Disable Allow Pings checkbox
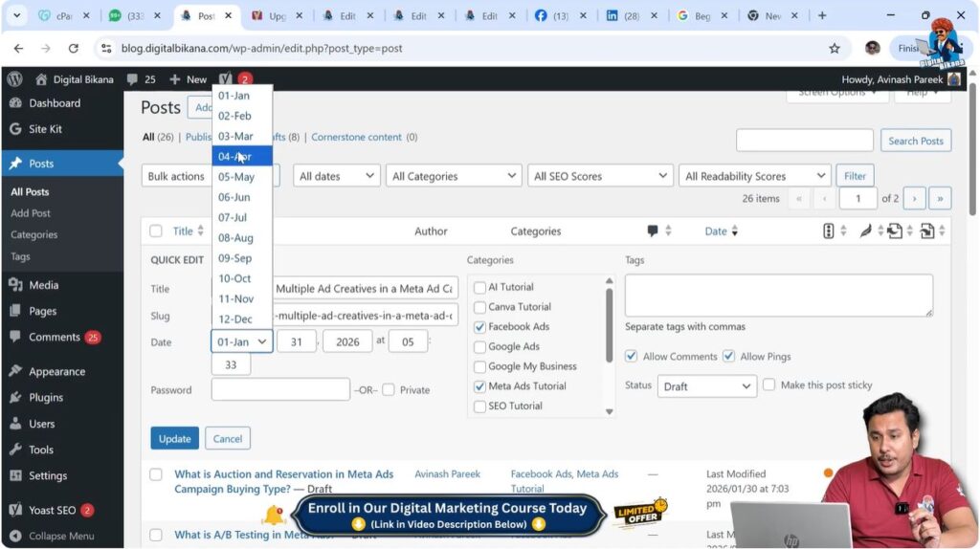 (x=728, y=356)
